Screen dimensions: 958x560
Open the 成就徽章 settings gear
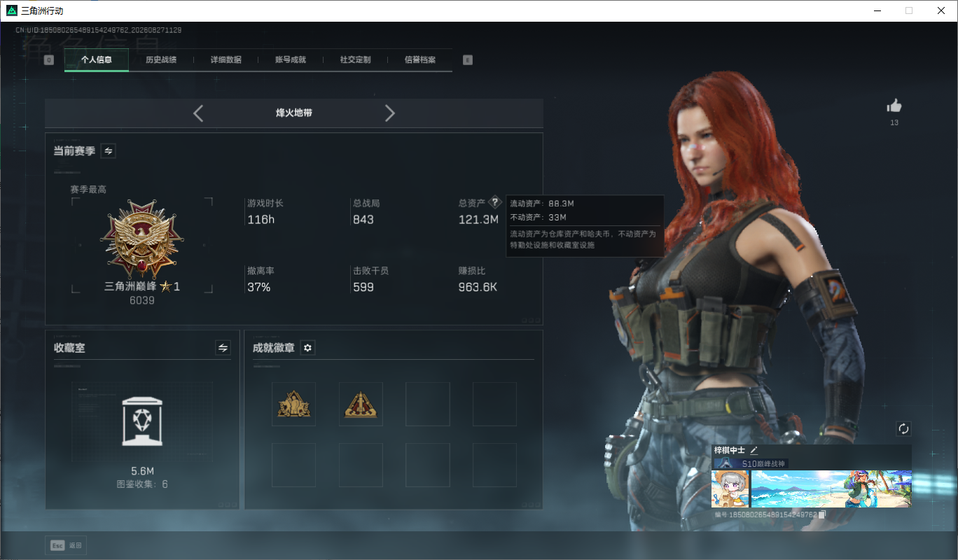point(307,348)
